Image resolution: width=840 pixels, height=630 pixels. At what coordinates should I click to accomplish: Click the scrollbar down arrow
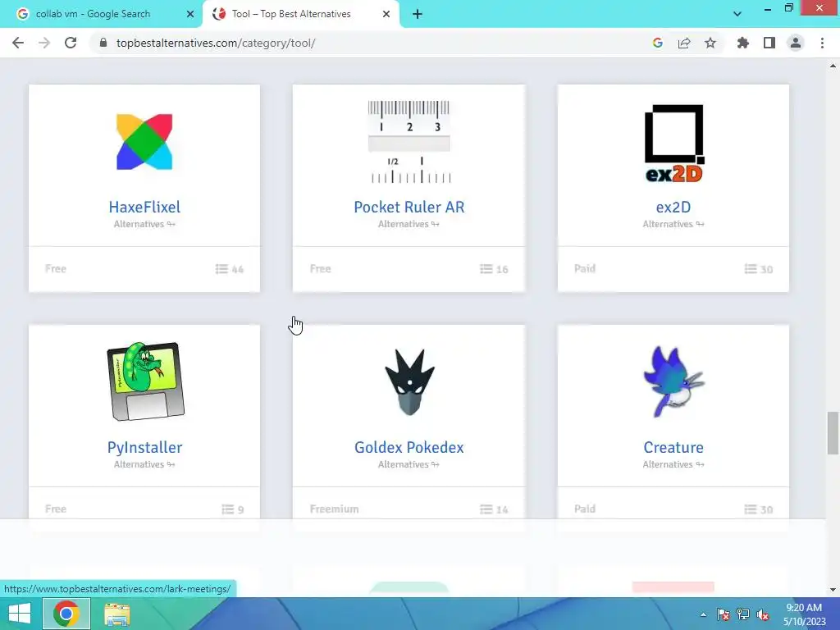(x=833, y=590)
